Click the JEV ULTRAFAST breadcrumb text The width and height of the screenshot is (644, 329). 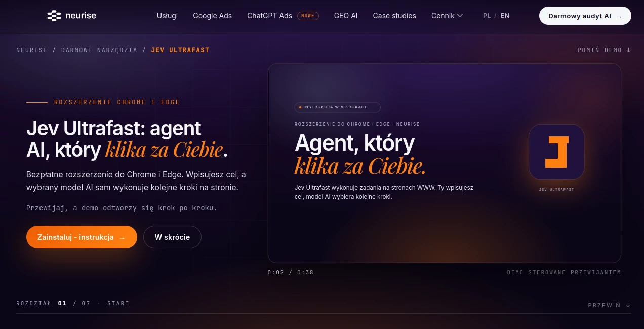[x=180, y=50]
